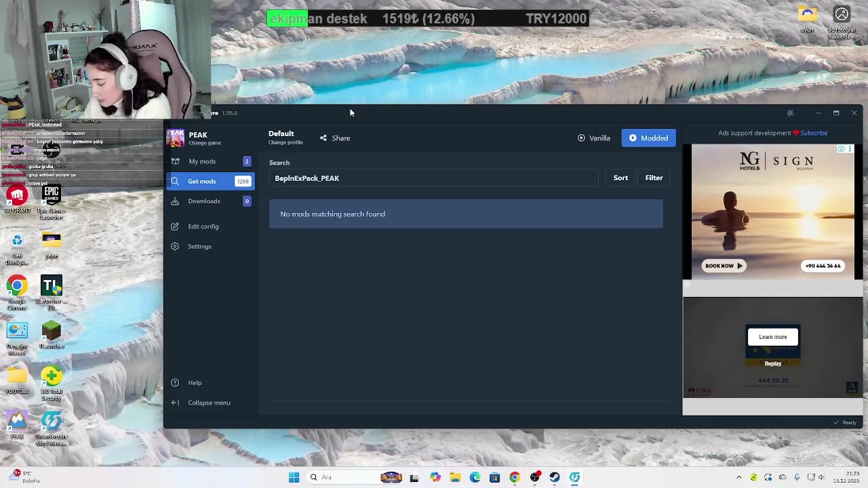The height and width of the screenshot is (488, 868).
Task: Open Copilot from the taskbar
Action: [x=435, y=477]
